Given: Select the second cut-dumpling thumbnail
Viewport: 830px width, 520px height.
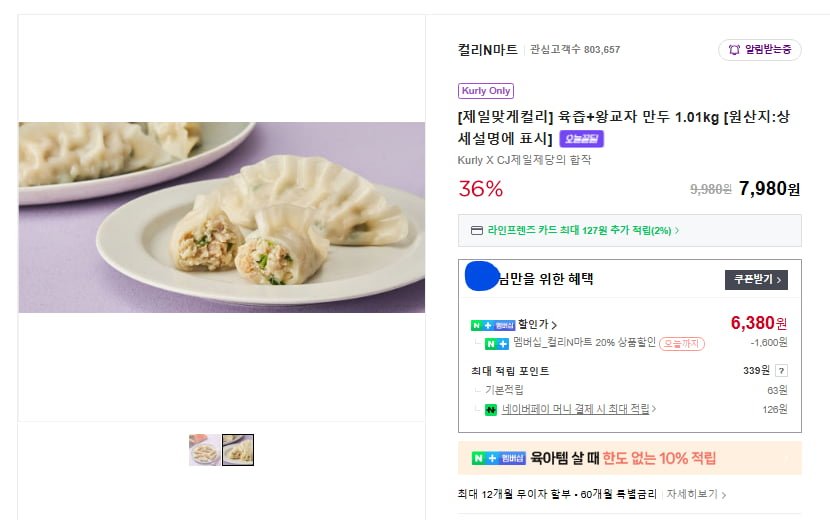Looking at the screenshot, I should pos(238,450).
